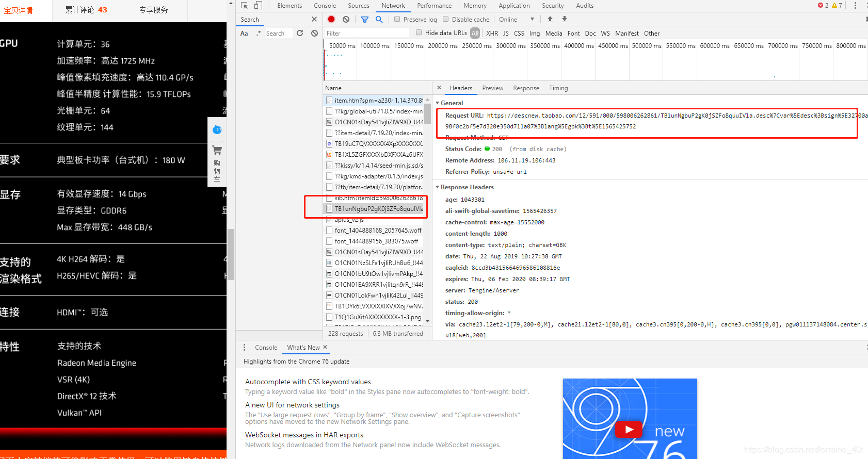Toggle match case Aa in search panel
The height and width of the screenshot is (459, 868).
click(x=244, y=33)
